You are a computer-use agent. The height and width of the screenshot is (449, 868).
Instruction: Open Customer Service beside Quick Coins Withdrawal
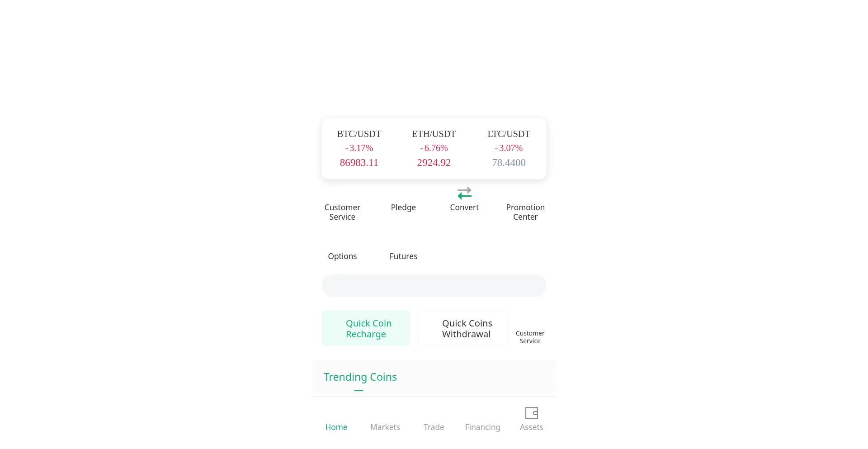click(x=530, y=337)
